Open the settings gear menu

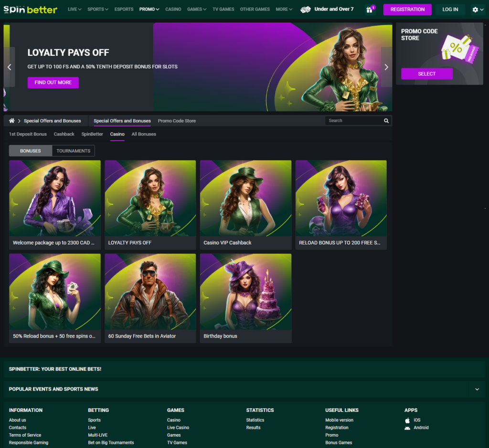point(478,10)
